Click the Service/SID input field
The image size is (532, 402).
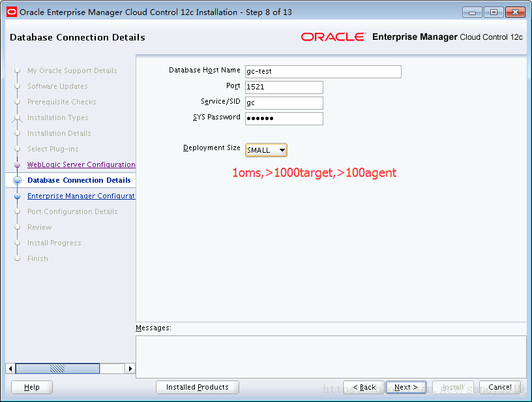(x=284, y=103)
